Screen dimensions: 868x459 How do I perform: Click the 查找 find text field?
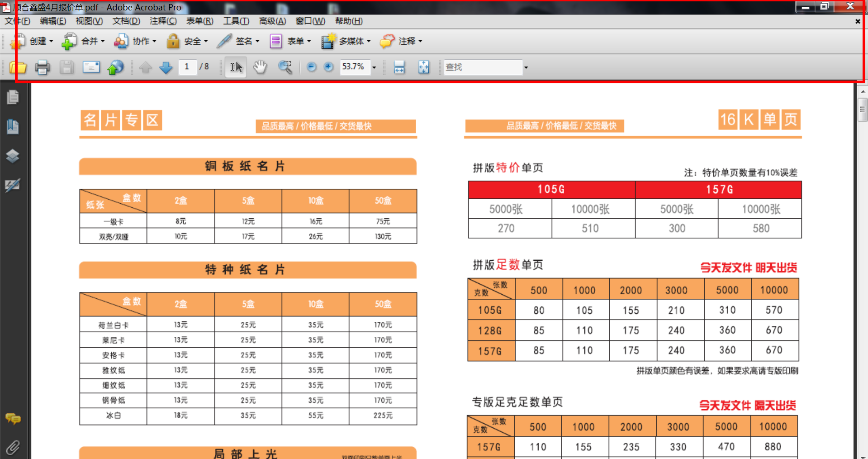[x=483, y=67]
